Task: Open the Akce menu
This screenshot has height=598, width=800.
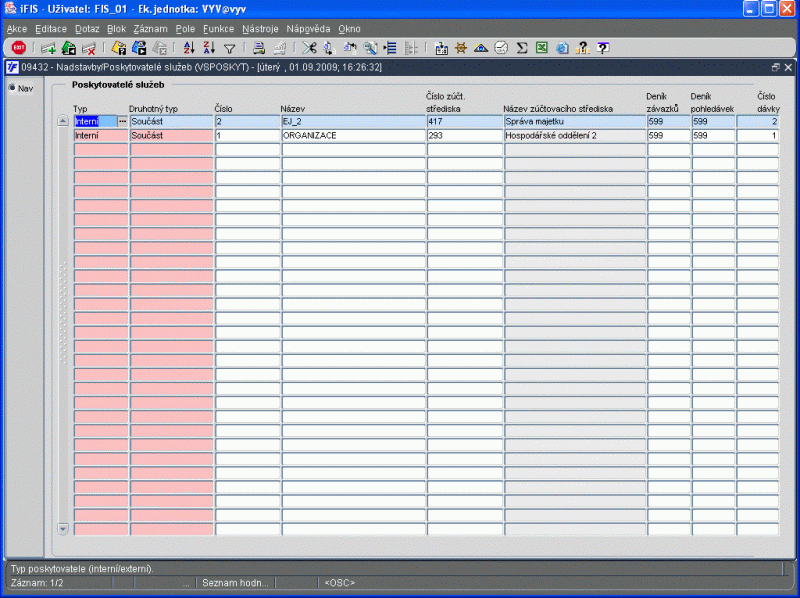Action: [17, 29]
